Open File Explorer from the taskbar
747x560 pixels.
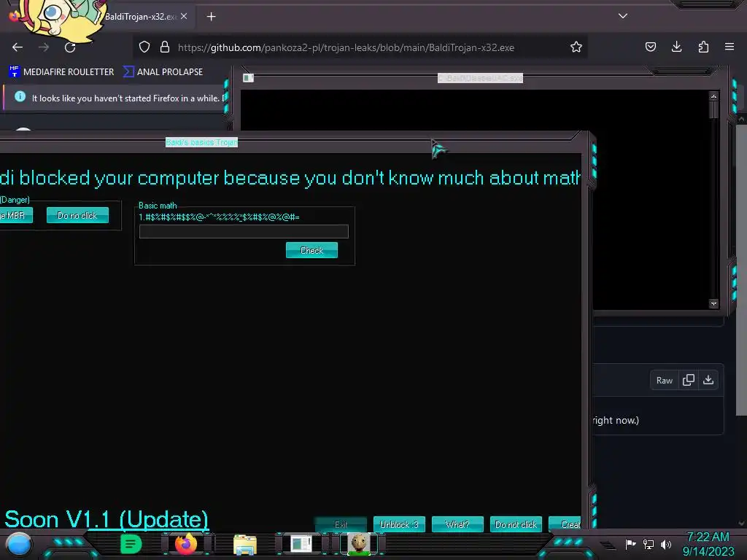[x=245, y=545]
